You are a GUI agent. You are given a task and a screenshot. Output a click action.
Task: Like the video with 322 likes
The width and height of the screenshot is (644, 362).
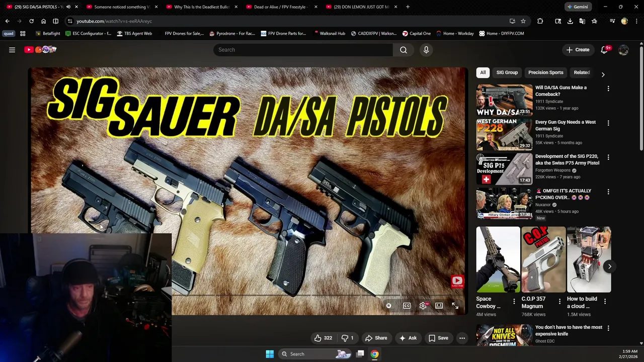323,338
